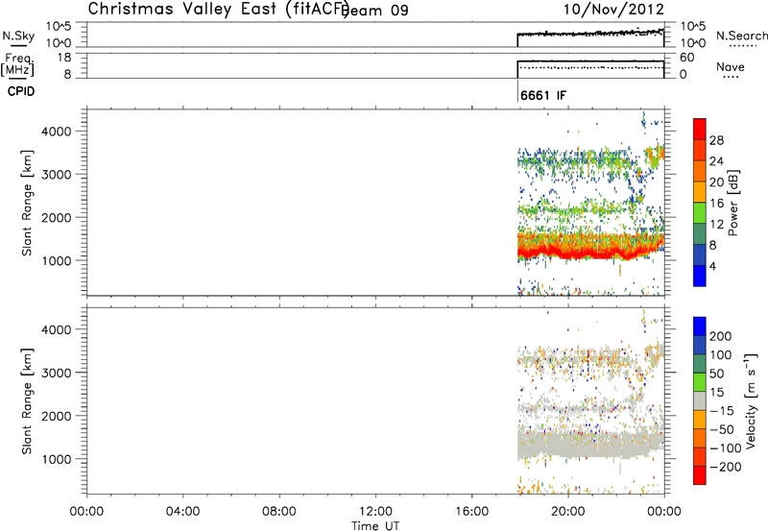Click the grey -15 to 15 Velocity colorbar segment
768x532 pixels.
tap(700, 400)
